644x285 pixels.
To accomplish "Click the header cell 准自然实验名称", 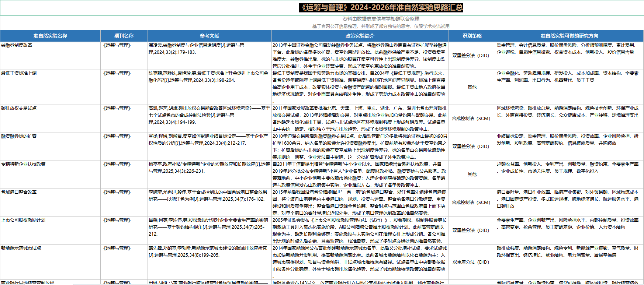I will (50, 36).
